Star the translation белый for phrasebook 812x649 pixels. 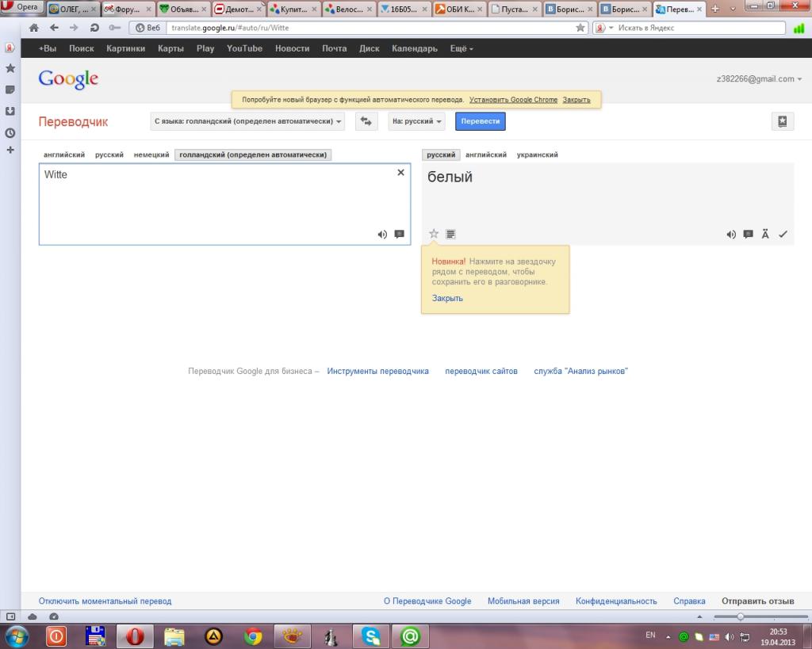click(x=434, y=234)
